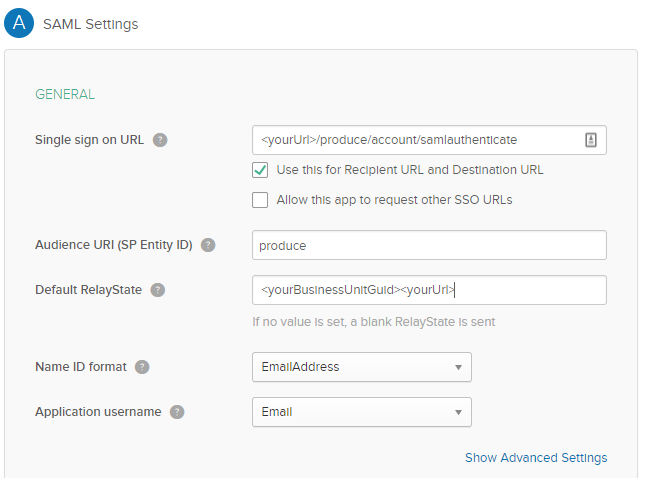The image size is (645, 478).
Task: Open the Default RelayState help tooltip icon
Action: click(x=158, y=290)
